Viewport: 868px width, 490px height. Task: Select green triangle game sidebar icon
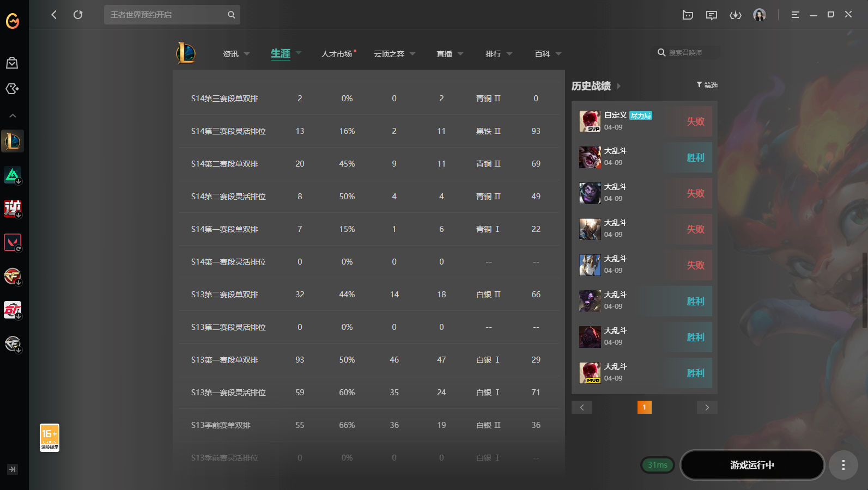(x=13, y=175)
